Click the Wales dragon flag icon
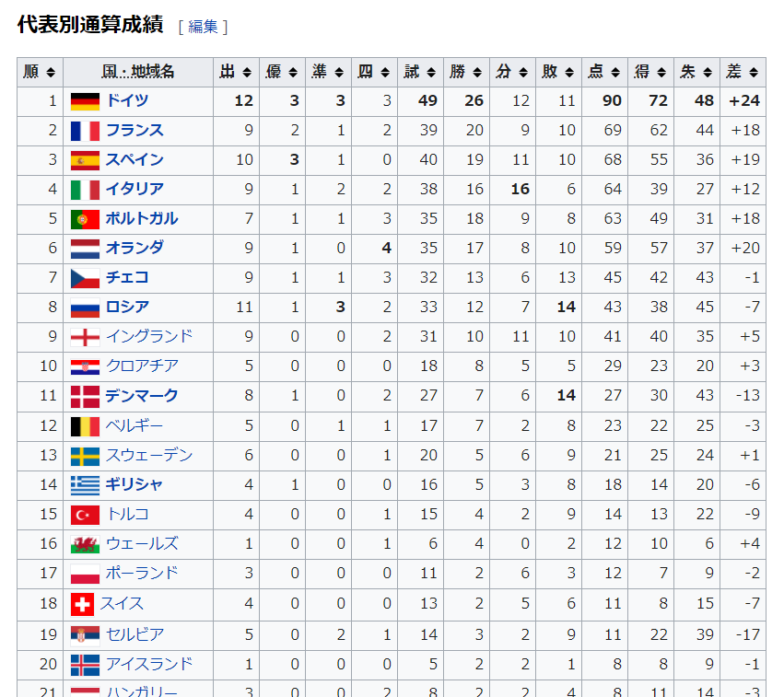 [x=85, y=544]
